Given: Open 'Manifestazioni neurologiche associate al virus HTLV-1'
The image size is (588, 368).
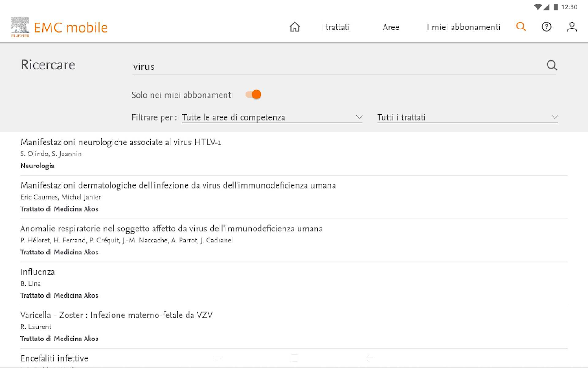Looking at the screenshot, I should [121, 142].
